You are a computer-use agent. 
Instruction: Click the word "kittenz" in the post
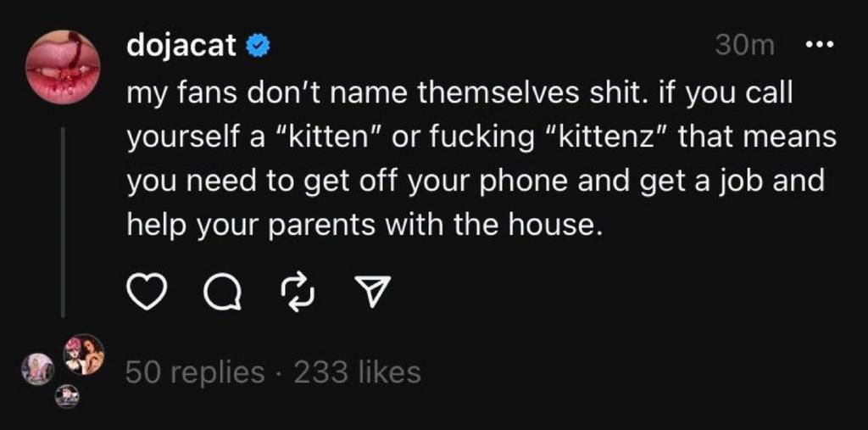click(599, 136)
